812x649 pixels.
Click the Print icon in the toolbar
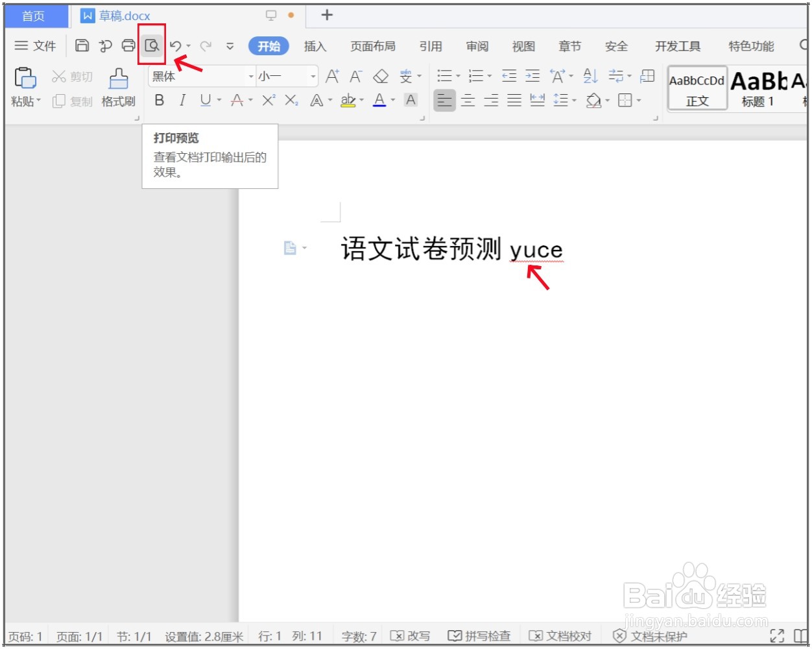pos(127,45)
